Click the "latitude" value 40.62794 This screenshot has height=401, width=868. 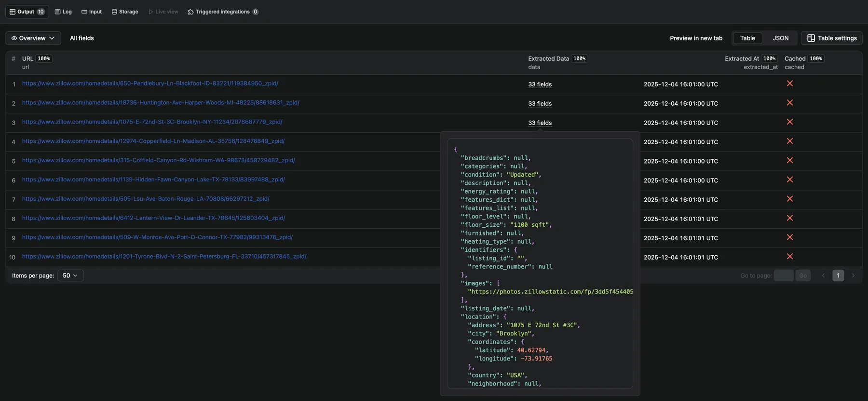click(x=531, y=350)
